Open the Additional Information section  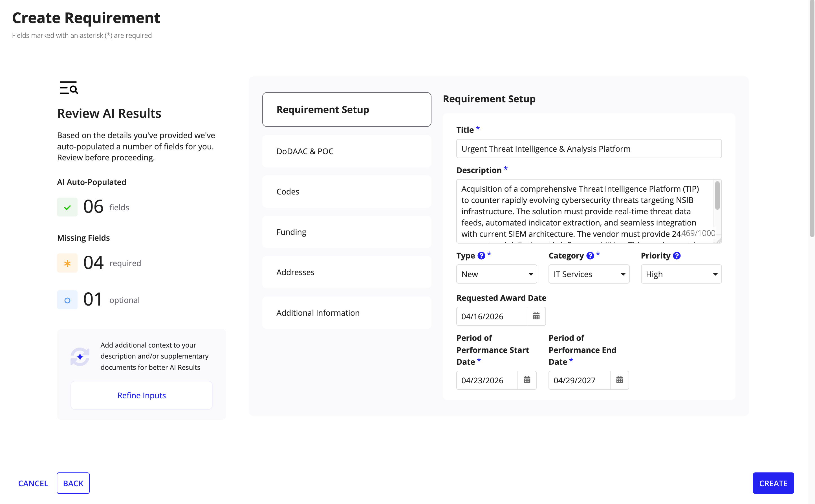tap(347, 313)
